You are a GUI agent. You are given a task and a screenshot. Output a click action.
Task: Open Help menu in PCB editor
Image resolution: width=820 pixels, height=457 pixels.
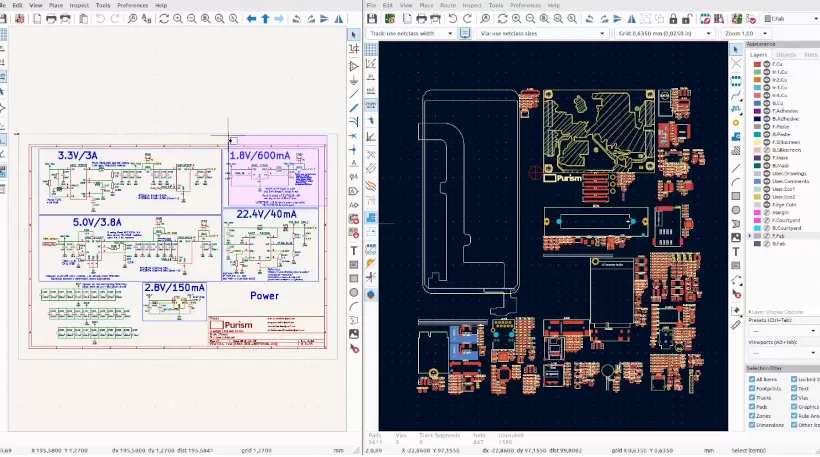553,5
